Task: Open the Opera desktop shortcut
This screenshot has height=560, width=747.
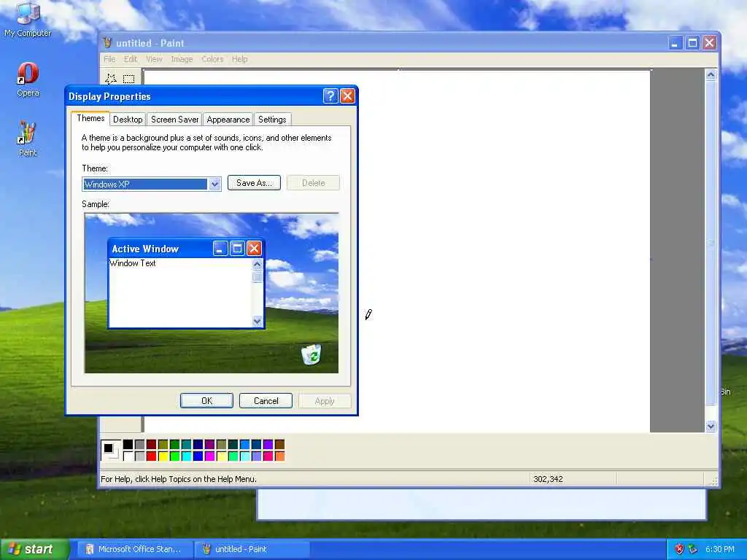Action: (28, 79)
